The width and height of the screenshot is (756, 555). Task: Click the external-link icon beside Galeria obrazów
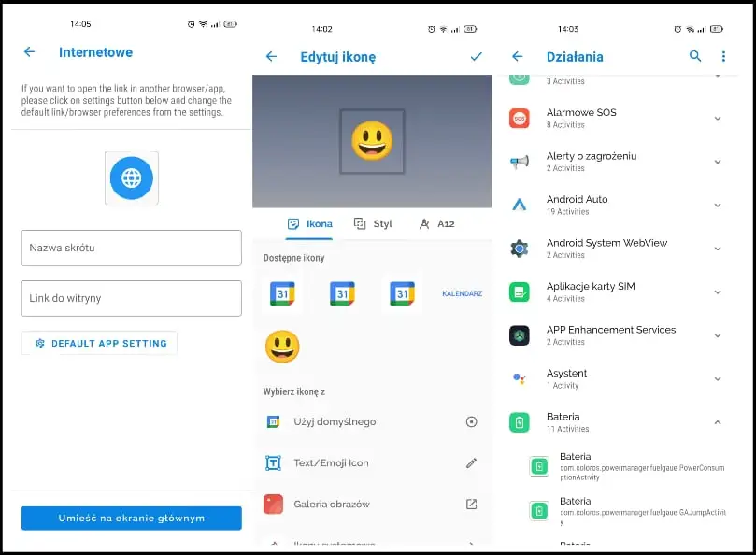tap(471, 504)
